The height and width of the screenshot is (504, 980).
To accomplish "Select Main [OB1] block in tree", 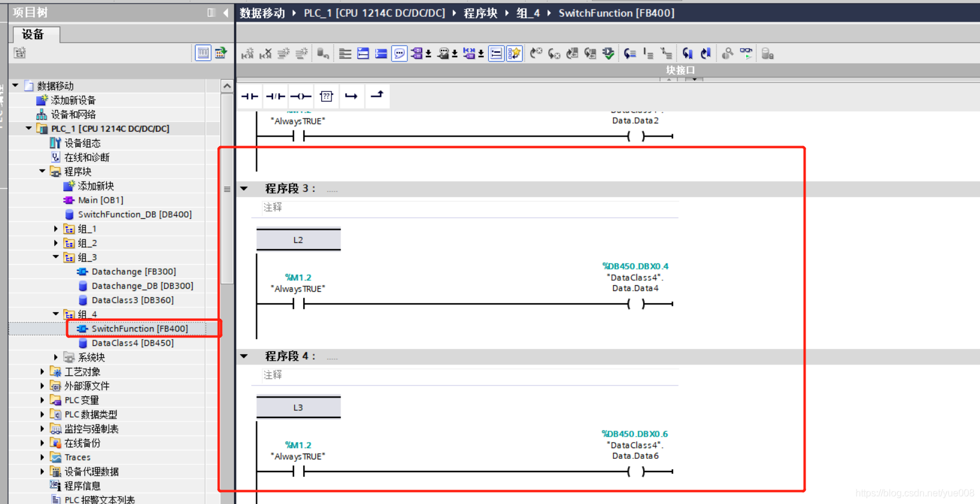I will [x=100, y=200].
